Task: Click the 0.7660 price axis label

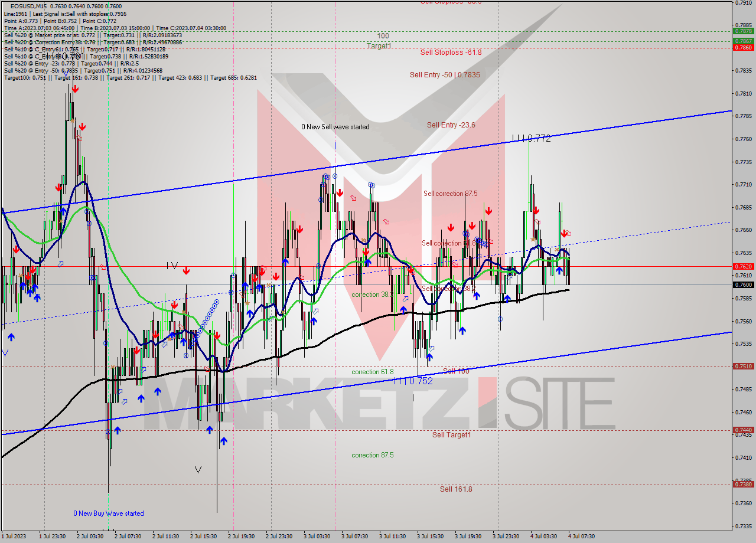Action: (743, 230)
